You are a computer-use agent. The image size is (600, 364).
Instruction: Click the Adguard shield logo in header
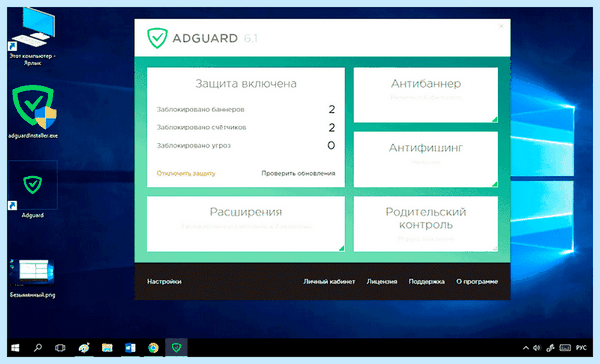point(157,38)
